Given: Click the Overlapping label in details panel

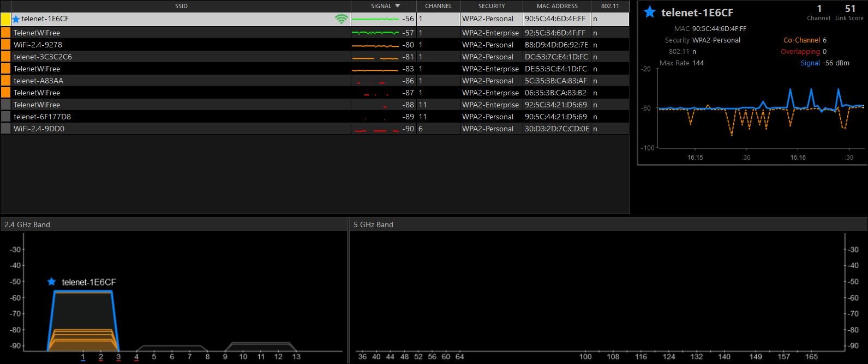Looking at the screenshot, I should tap(800, 52).
